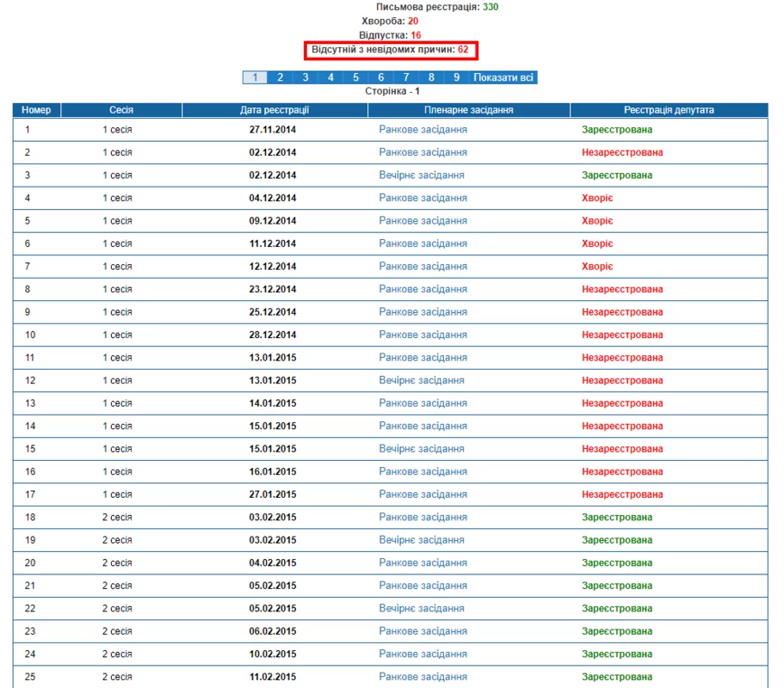Open 'Вечірнє засідання' link for 13.01.2015
This screenshot has height=688, width=784.
(x=422, y=380)
